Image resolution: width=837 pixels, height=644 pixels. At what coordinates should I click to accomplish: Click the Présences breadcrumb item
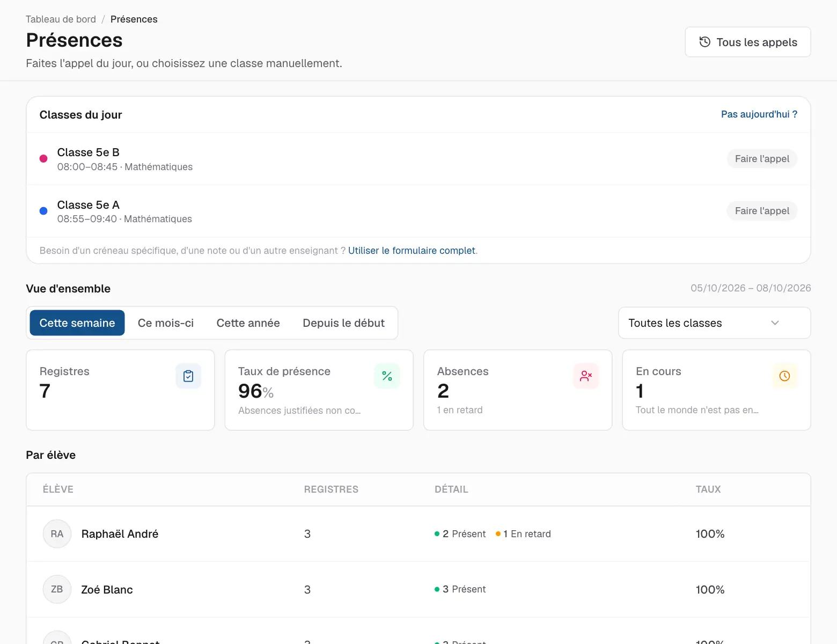pyautogui.click(x=134, y=19)
